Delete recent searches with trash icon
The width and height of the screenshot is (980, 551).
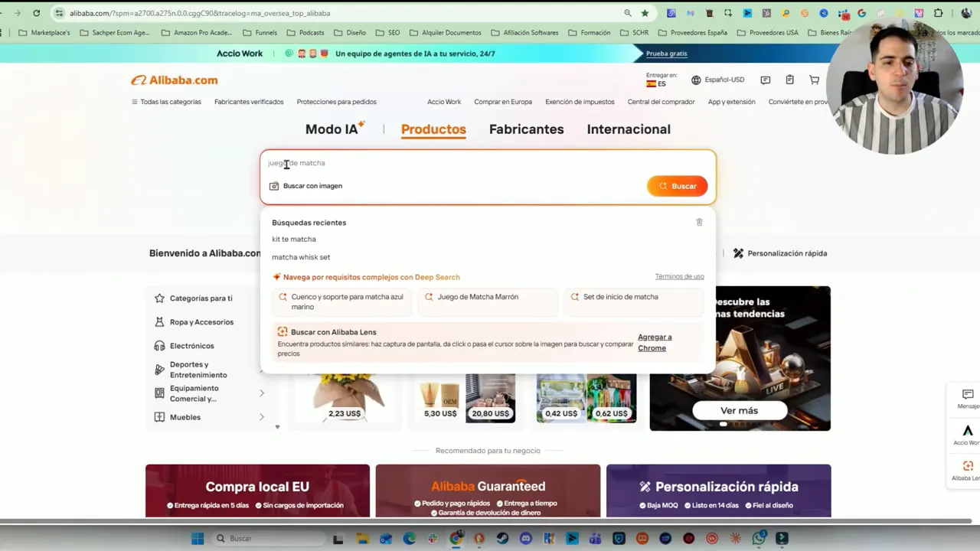[x=699, y=222]
